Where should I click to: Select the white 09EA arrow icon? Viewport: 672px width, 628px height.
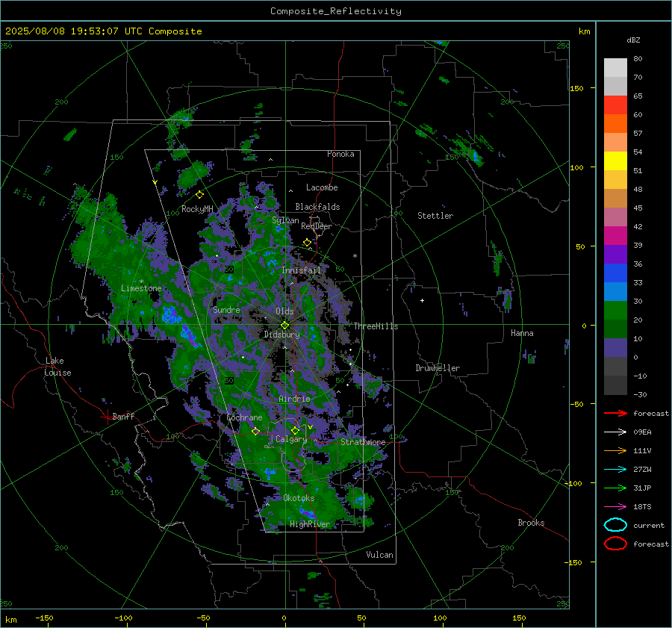click(x=615, y=432)
